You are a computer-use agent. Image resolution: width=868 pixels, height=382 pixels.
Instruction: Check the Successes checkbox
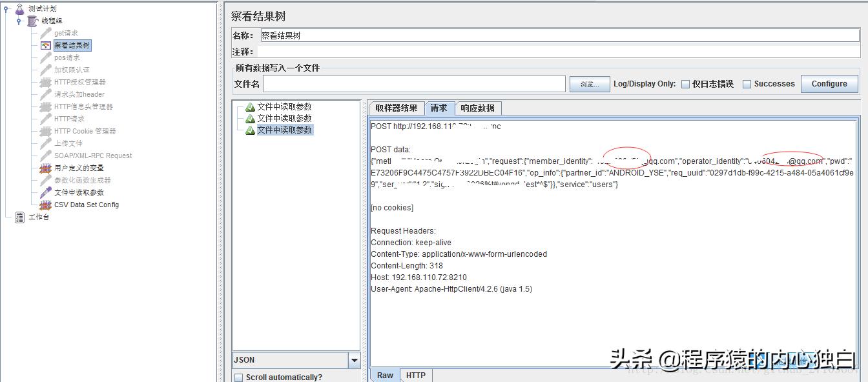(747, 83)
